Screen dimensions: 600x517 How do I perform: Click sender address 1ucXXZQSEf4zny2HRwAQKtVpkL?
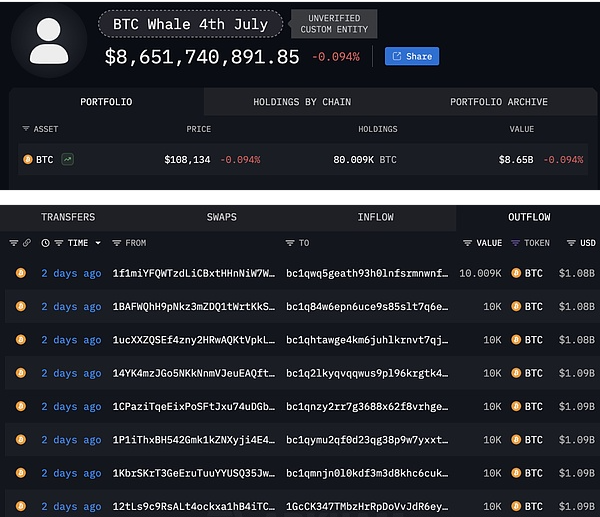click(194, 340)
